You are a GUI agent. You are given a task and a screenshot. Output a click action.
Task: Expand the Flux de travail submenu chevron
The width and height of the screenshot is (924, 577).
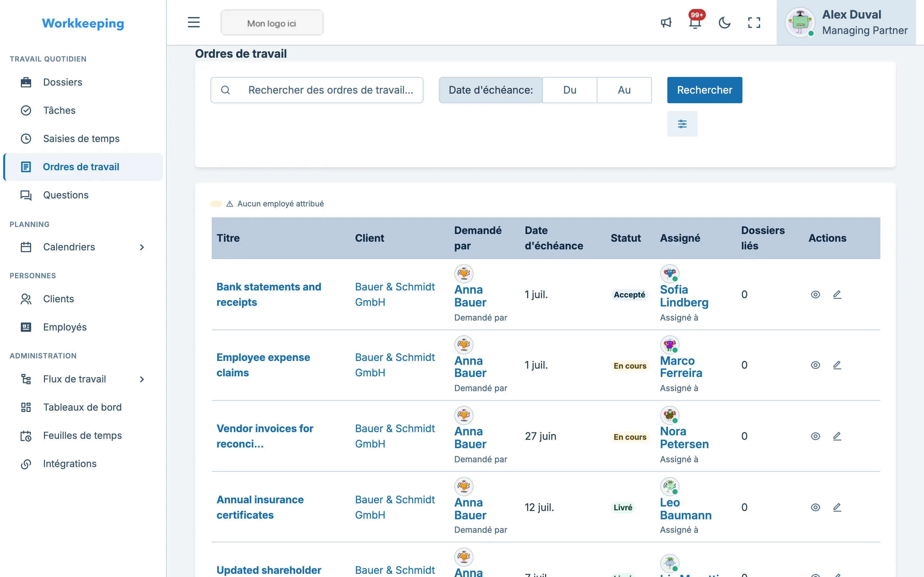142,379
